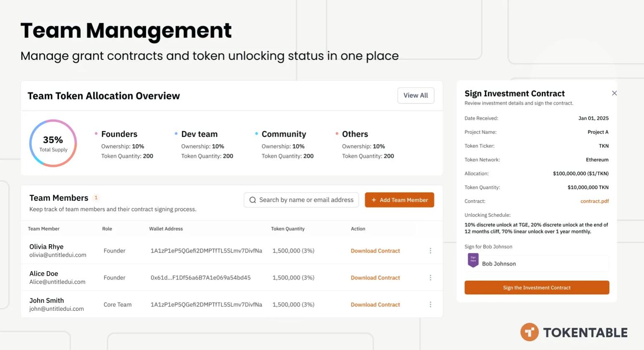644x350 pixels.
Task: Click the Token Quantity column header
Action: [288, 229]
